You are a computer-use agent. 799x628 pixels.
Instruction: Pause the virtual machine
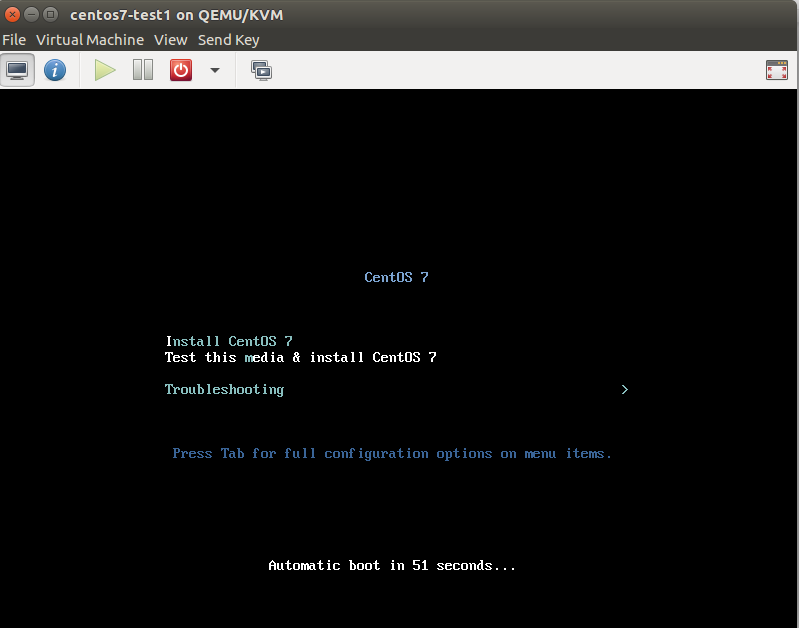[143, 70]
